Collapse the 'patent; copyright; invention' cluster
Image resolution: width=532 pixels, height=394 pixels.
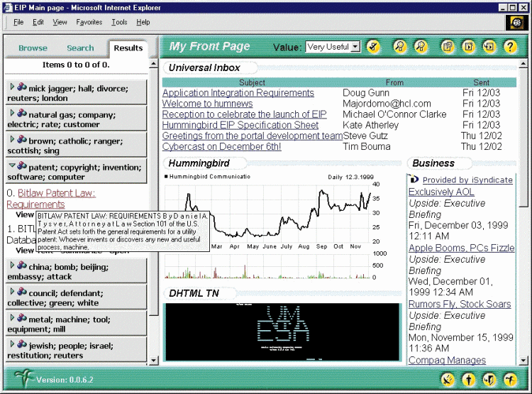[12, 165]
